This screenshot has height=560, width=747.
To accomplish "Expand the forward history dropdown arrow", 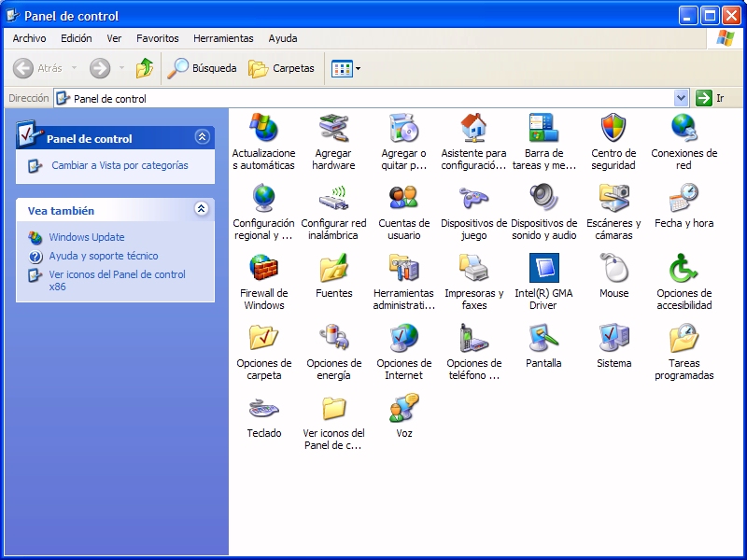I will tap(122, 68).
